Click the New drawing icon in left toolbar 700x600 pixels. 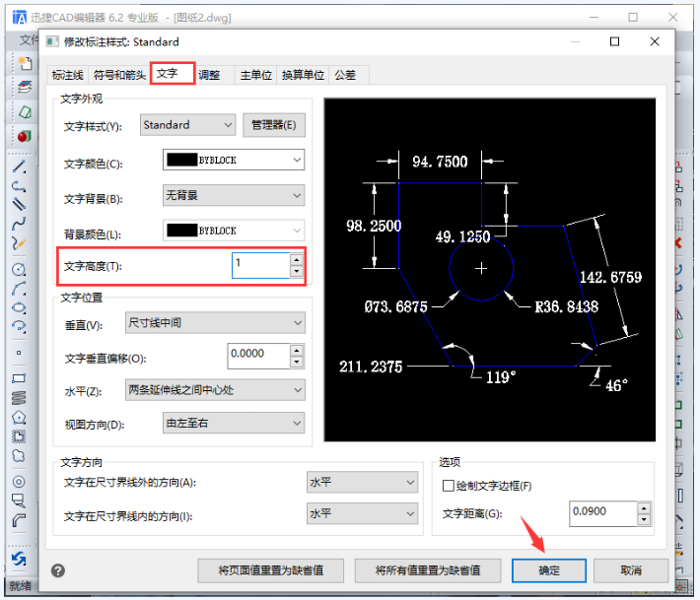[x=24, y=63]
